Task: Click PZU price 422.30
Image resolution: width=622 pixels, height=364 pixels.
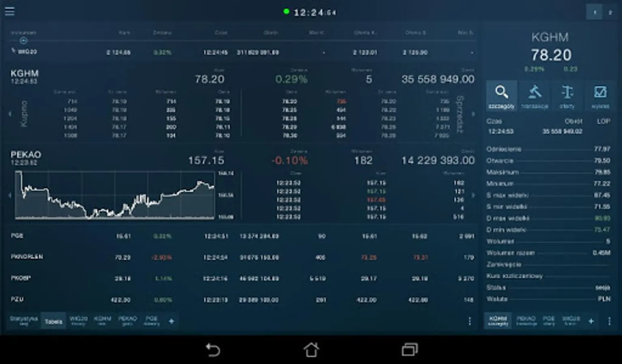Action: click(x=121, y=300)
